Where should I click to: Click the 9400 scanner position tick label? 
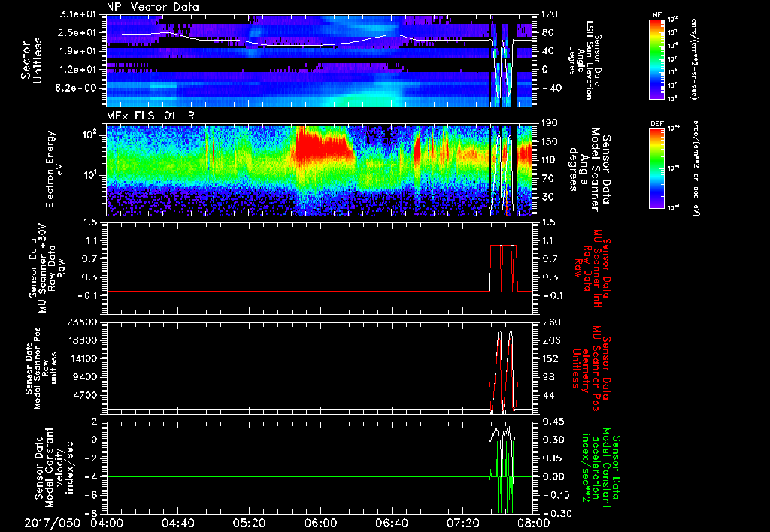click(x=85, y=377)
